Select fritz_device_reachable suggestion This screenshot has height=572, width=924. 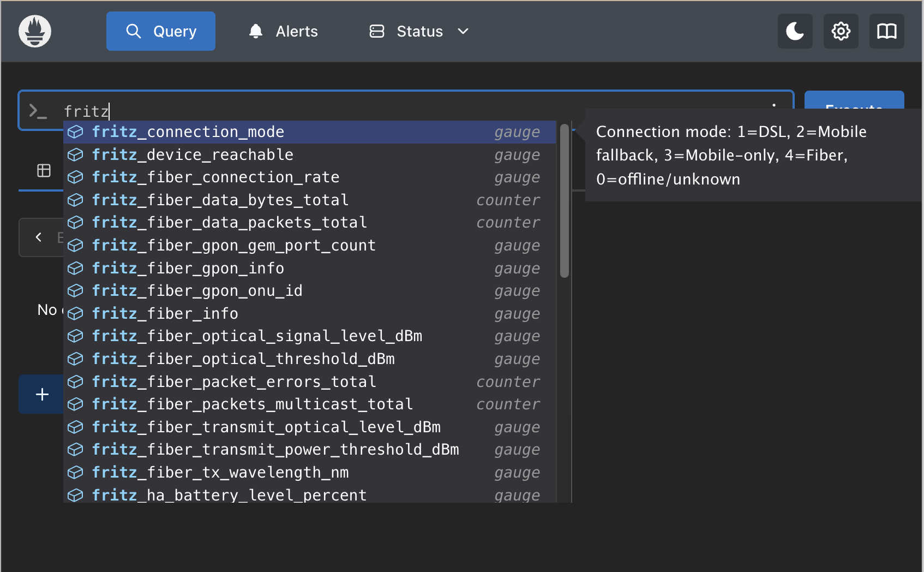click(x=310, y=155)
